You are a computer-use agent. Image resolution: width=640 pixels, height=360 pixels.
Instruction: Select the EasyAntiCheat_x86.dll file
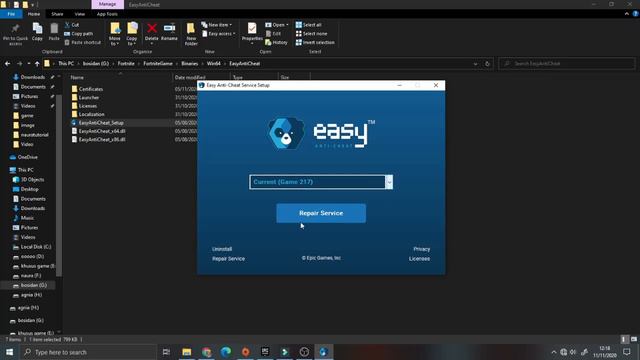tap(102, 139)
